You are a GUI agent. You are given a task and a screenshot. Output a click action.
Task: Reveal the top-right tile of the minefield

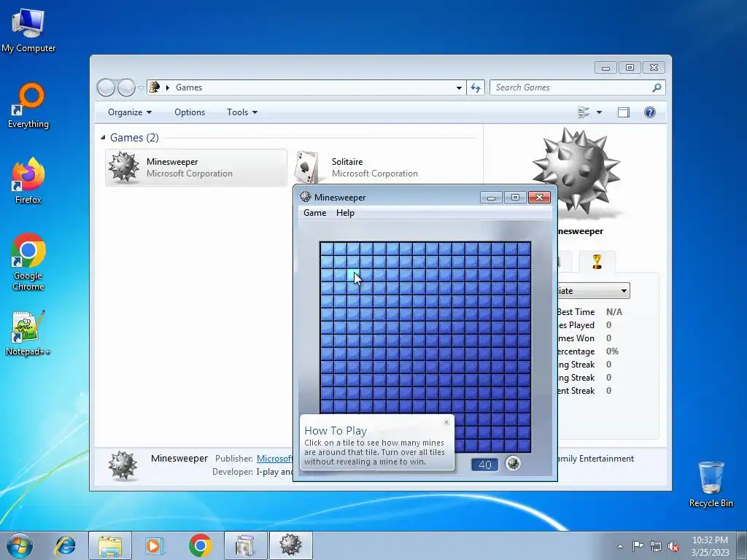tap(524, 249)
